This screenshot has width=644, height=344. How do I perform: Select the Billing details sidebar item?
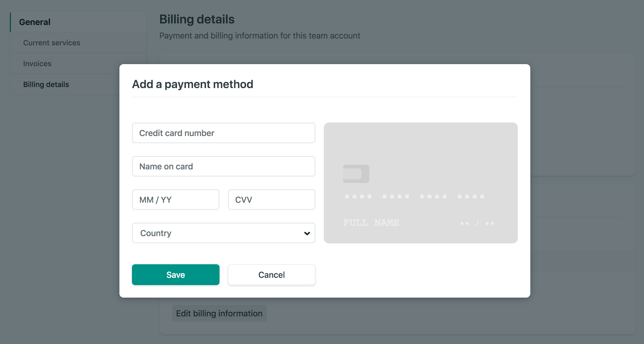[46, 84]
